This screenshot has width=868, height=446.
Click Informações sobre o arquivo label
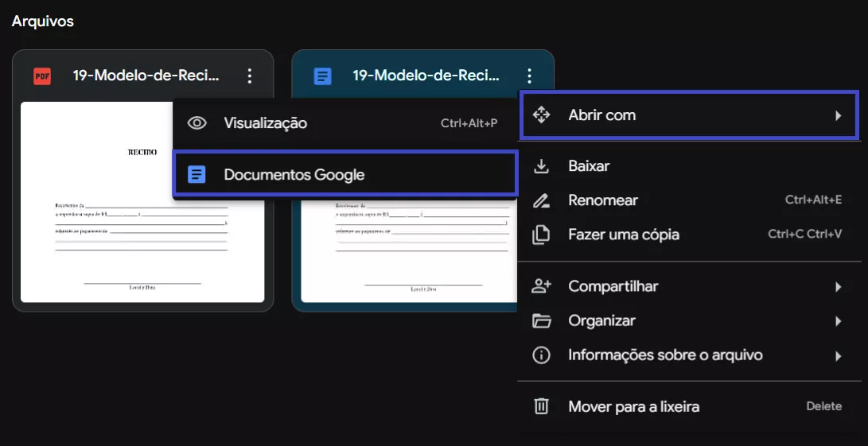click(x=665, y=355)
